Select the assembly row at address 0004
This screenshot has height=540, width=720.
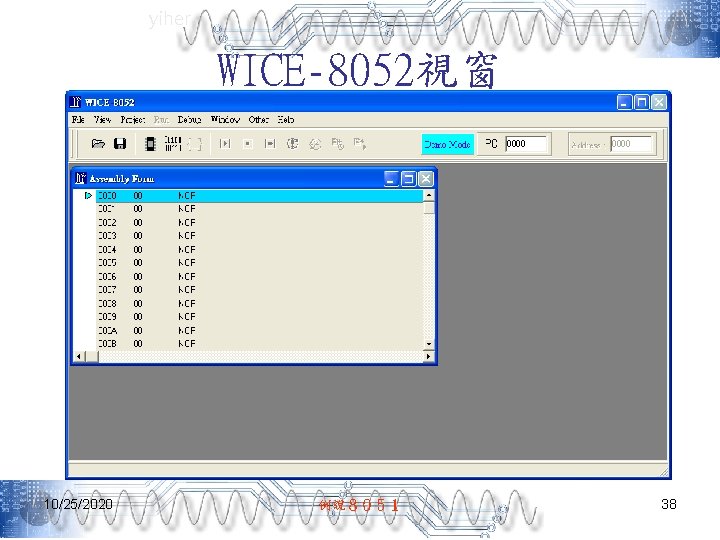259,249
